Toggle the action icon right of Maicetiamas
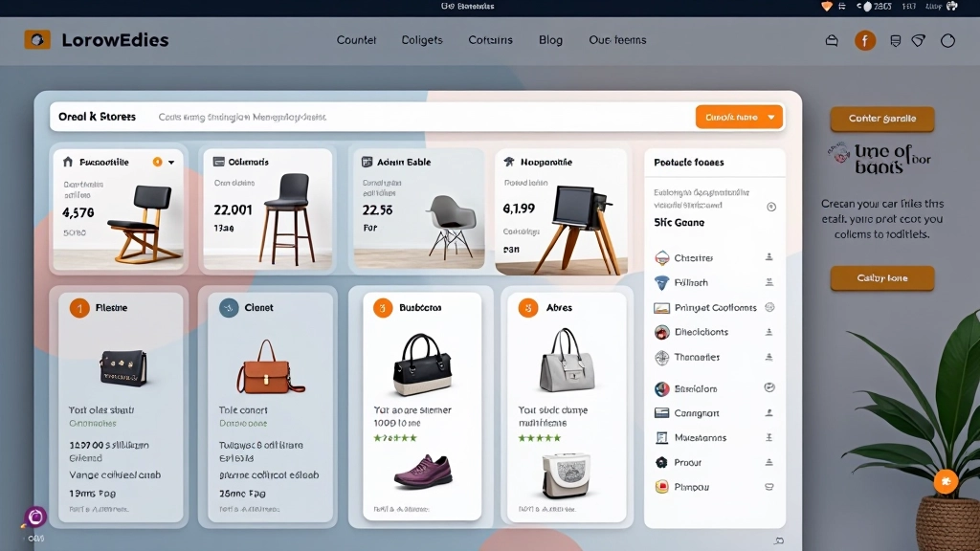The image size is (980, 551). point(769,437)
